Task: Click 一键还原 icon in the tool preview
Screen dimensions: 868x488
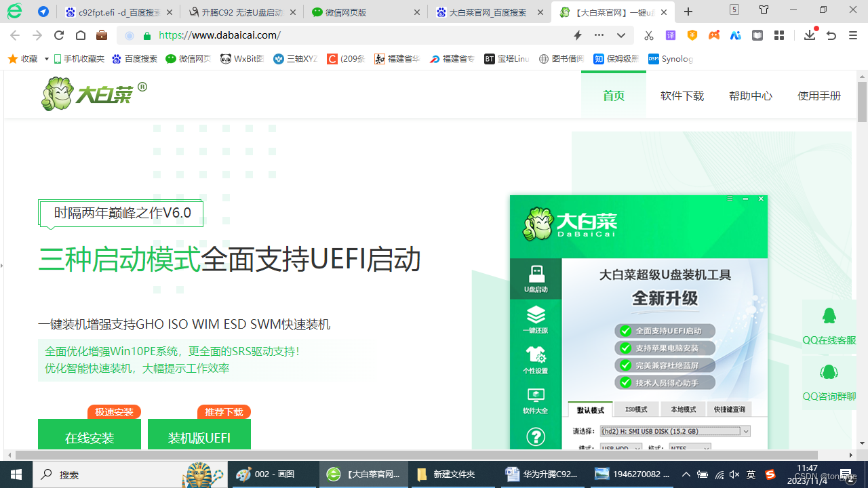Action: [x=536, y=320]
